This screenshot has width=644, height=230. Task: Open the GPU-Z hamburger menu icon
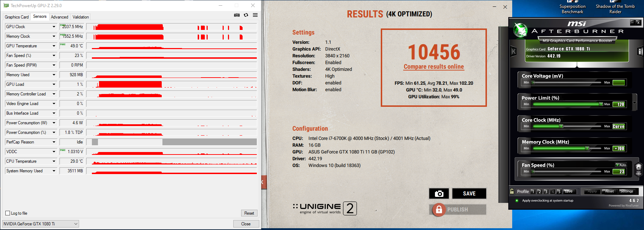click(255, 15)
